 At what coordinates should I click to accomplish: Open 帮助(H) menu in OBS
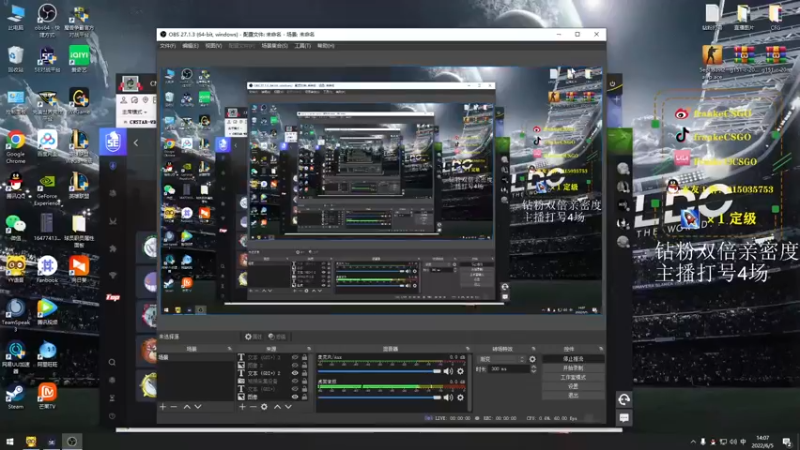(326, 46)
